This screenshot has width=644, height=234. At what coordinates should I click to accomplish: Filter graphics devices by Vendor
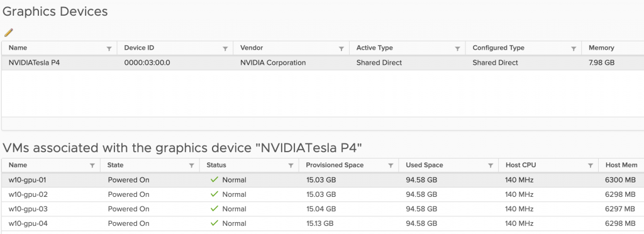pos(341,48)
